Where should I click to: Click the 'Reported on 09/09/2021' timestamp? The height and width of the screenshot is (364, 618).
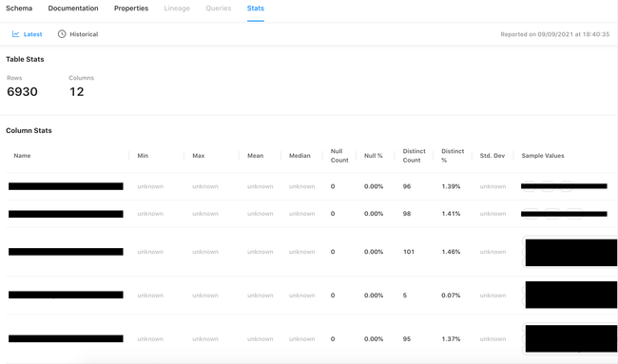(x=555, y=34)
